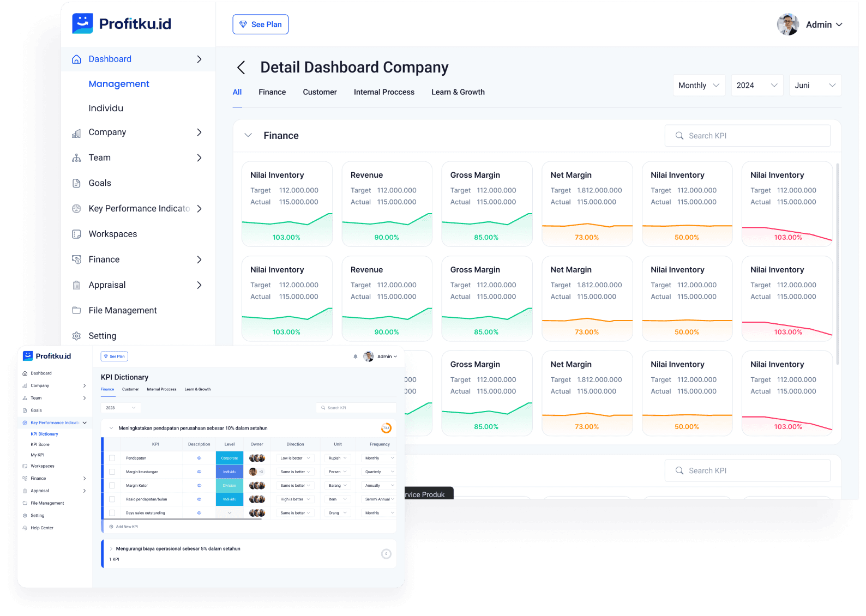The image size is (866, 616).
Task: Tick the checkbox for the Pendapatan row
Action: tap(112, 458)
